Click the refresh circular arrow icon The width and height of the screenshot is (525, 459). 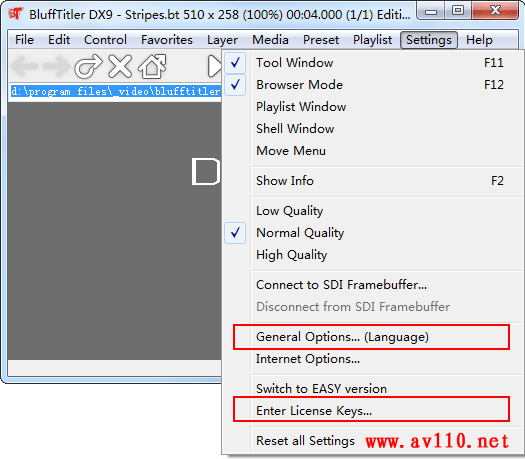pyautogui.click(x=88, y=66)
